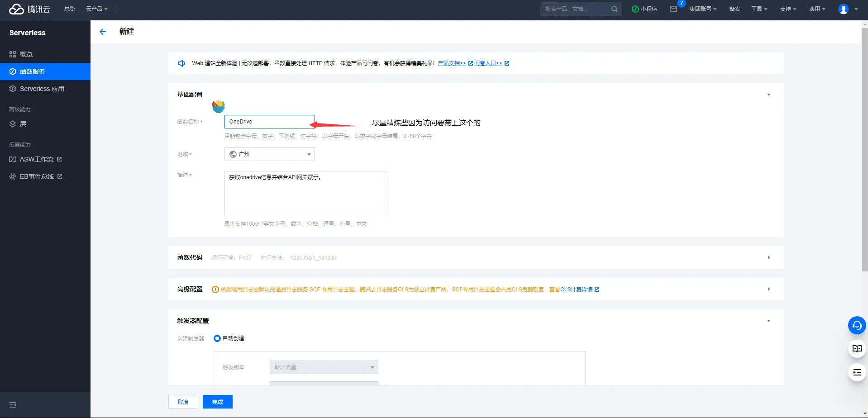The height and width of the screenshot is (418, 868).
Task: Click the user avatar icon
Action: click(x=843, y=9)
